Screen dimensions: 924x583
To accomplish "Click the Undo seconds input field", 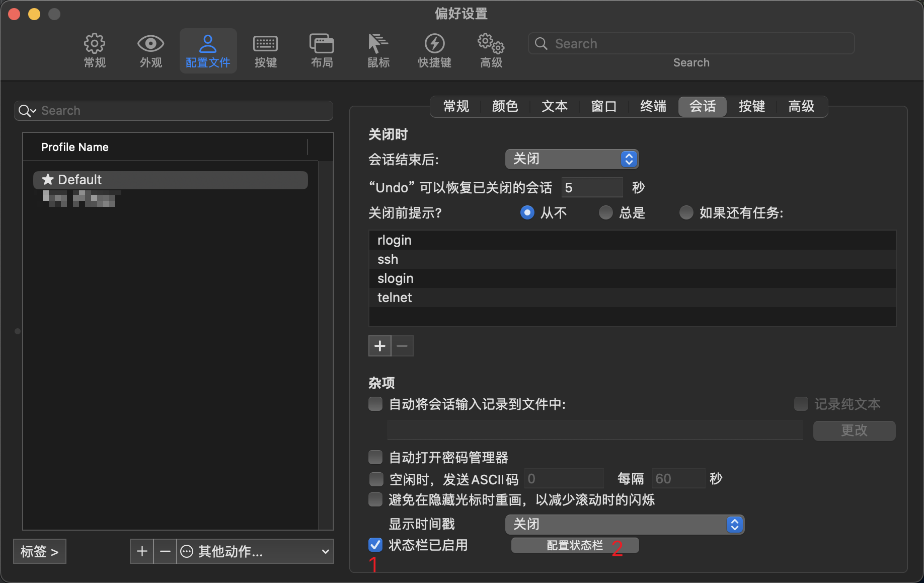I will point(592,188).
